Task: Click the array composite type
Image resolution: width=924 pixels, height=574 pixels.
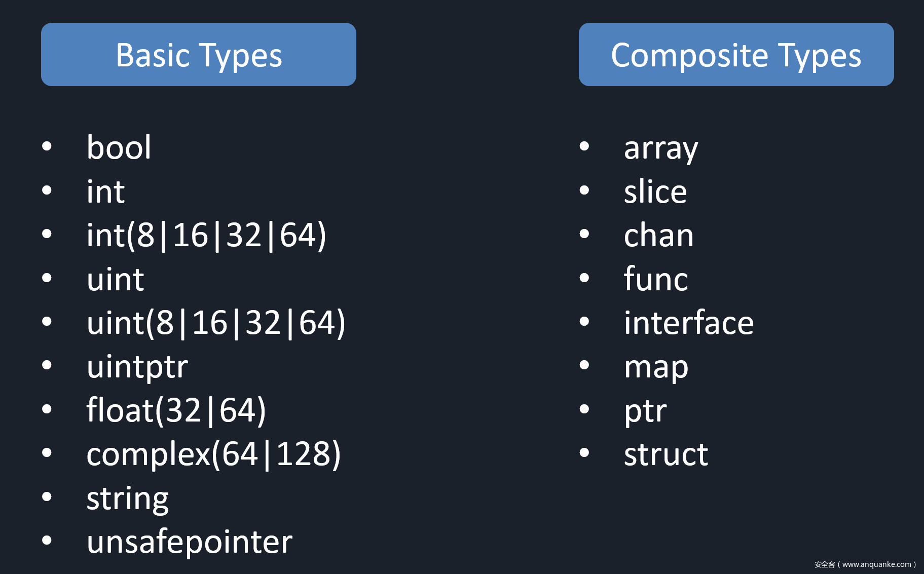Action: pos(661,149)
